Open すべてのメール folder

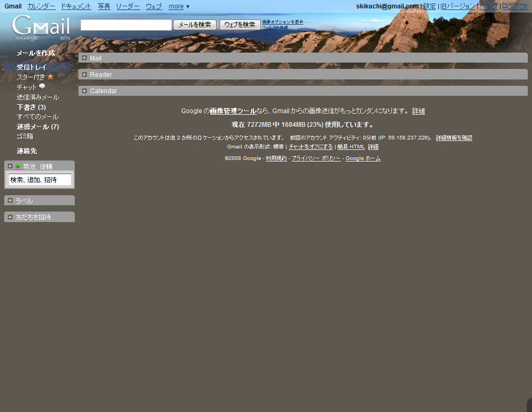(x=37, y=117)
